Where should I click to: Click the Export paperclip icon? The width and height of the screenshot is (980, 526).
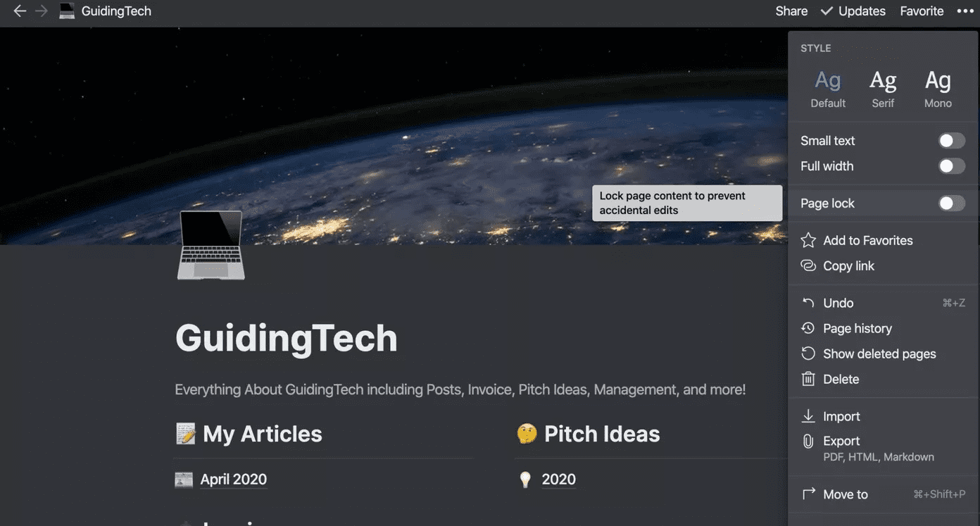point(808,441)
